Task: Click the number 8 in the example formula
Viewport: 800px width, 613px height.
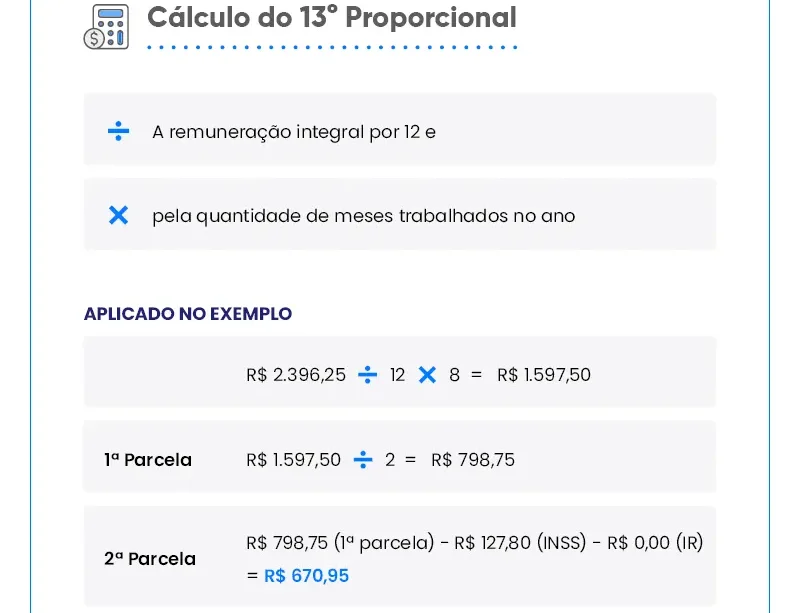Action: pos(454,375)
